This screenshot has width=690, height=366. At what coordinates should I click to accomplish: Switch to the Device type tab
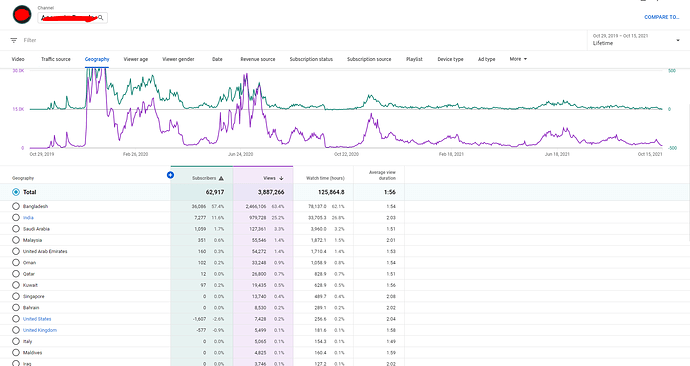(450, 59)
